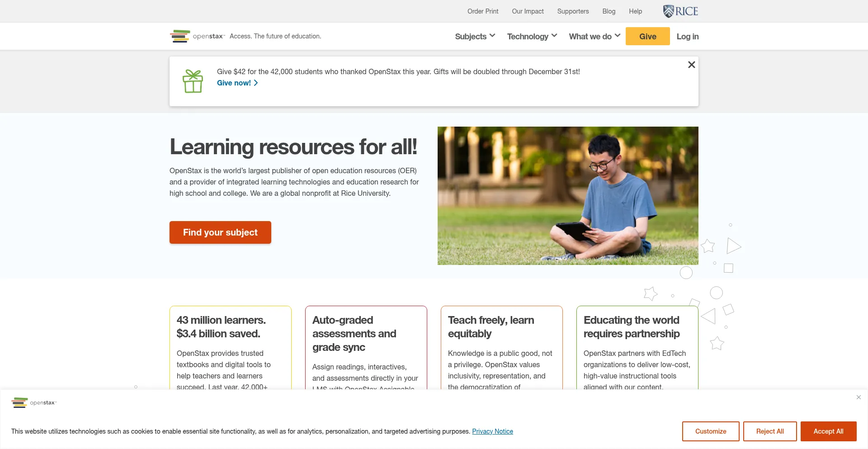868x449 pixels.
Task: Click the Log in link
Action: (687, 36)
